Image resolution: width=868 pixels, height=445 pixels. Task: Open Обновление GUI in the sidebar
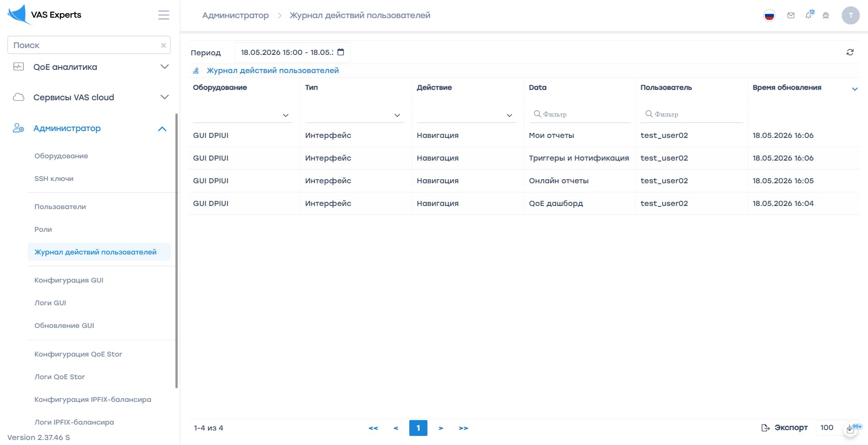[64, 325]
